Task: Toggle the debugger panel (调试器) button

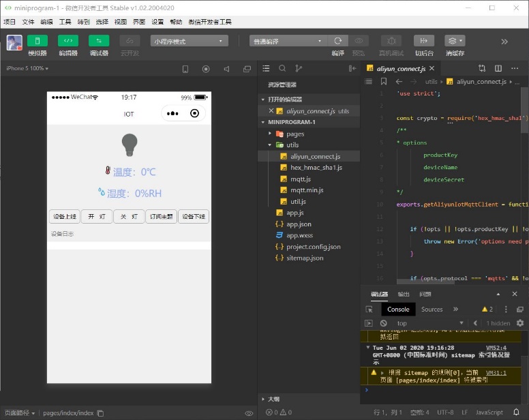Action: pyautogui.click(x=99, y=41)
